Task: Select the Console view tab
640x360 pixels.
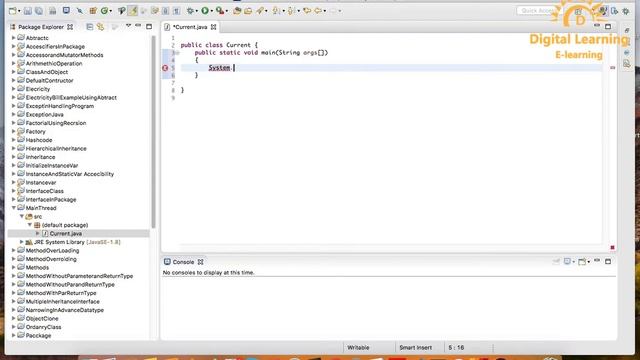Action: [183, 262]
